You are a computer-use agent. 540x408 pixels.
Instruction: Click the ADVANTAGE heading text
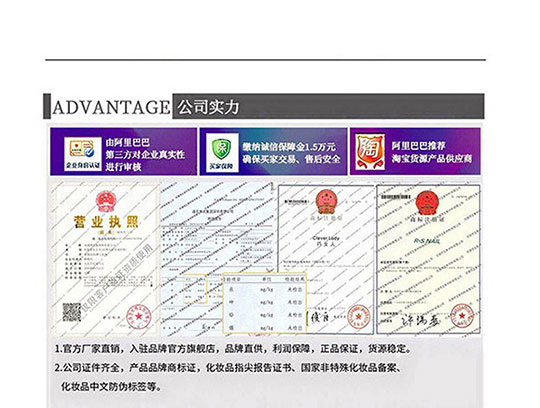pyautogui.click(x=111, y=107)
